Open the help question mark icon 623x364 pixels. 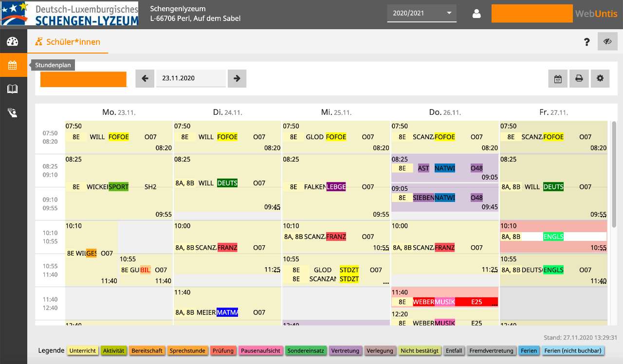point(587,42)
